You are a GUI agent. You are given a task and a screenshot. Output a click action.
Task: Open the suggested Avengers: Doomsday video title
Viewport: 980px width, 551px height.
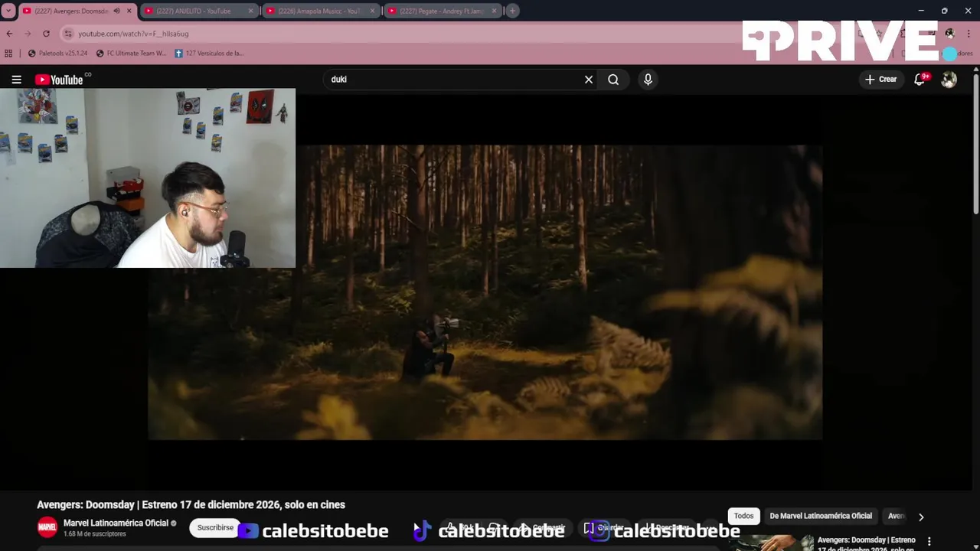tap(866, 544)
